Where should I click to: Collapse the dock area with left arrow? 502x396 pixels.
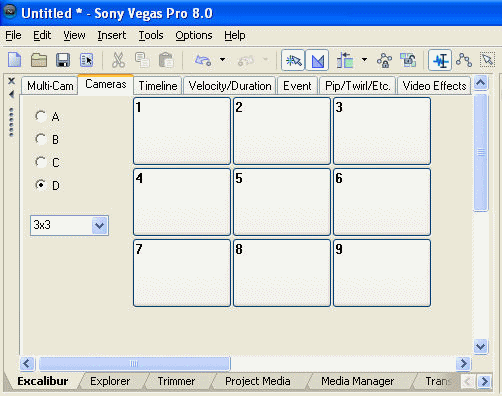point(11,94)
